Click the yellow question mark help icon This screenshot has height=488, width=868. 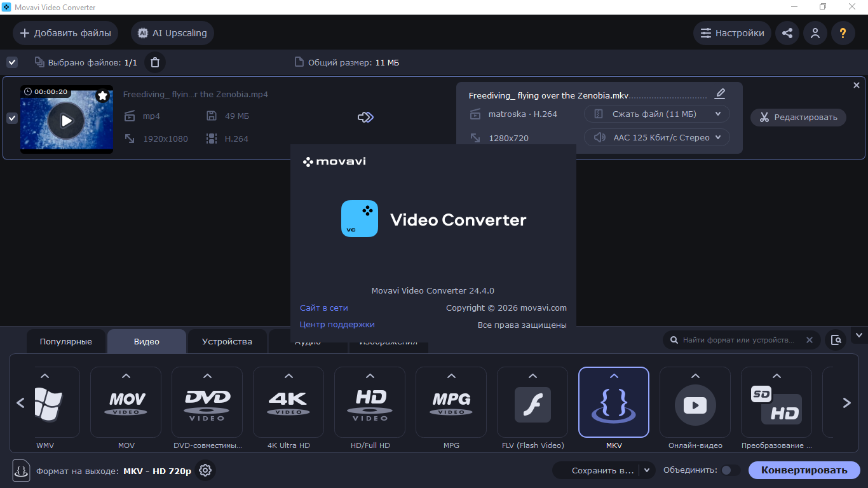[x=843, y=33]
